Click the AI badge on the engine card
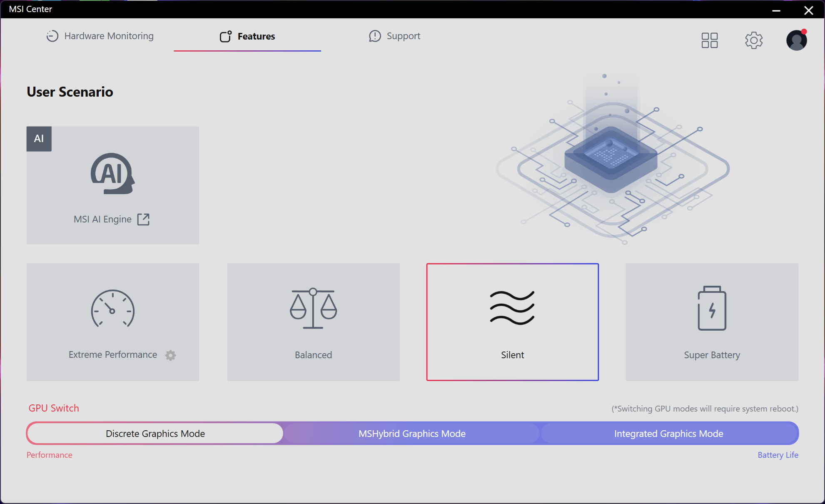This screenshot has height=504, width=825. click(x=39, y=139)
